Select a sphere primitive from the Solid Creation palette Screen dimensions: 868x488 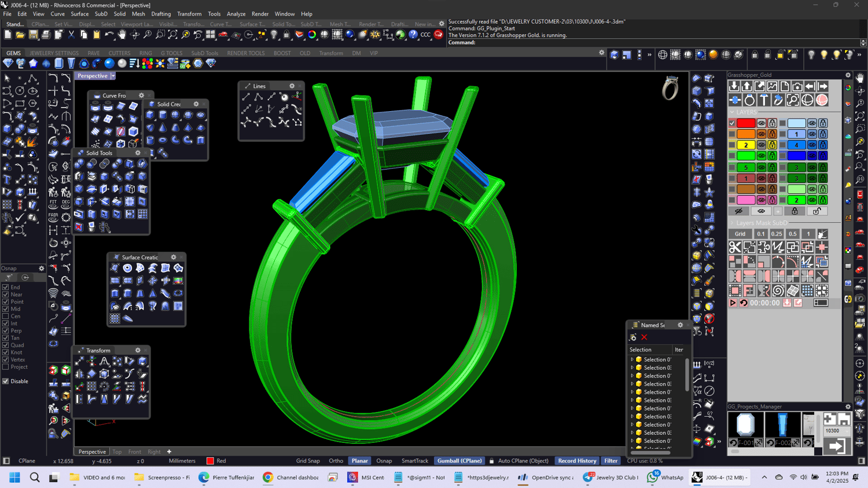pos(175,115)
